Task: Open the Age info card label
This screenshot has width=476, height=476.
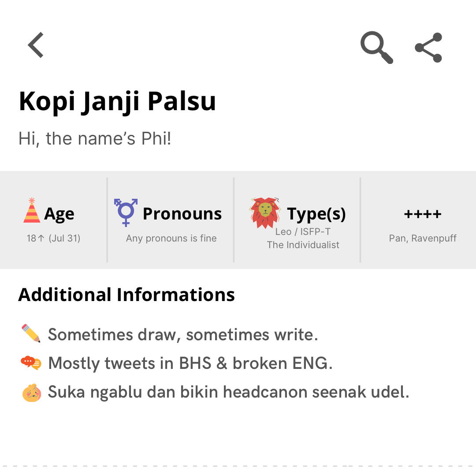Action: point(59,214)
